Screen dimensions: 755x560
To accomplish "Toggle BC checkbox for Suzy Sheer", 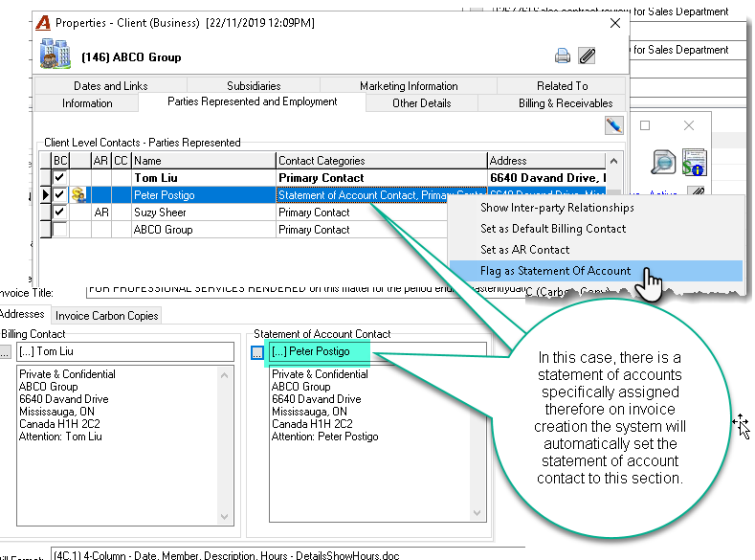I will pos(59,213).
